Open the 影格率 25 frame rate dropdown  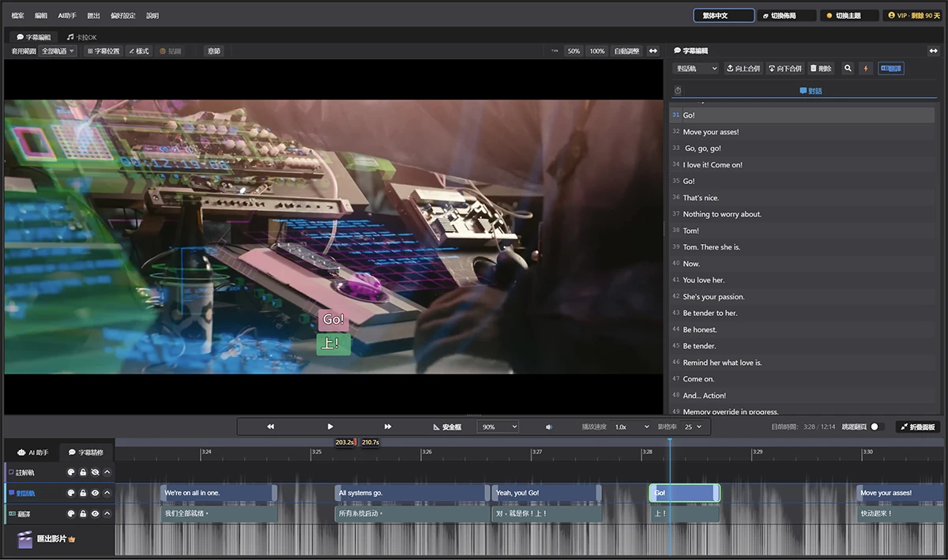click(x=691, y=427)
